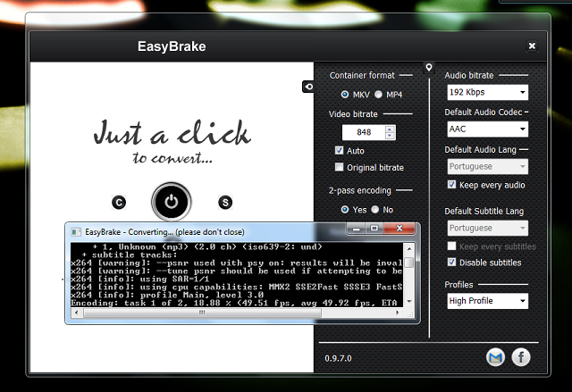The width and height of the screenshot is (572, 392).
Task: Click the console vertical scrollbar thumb
Action: (x=409, y=263)
